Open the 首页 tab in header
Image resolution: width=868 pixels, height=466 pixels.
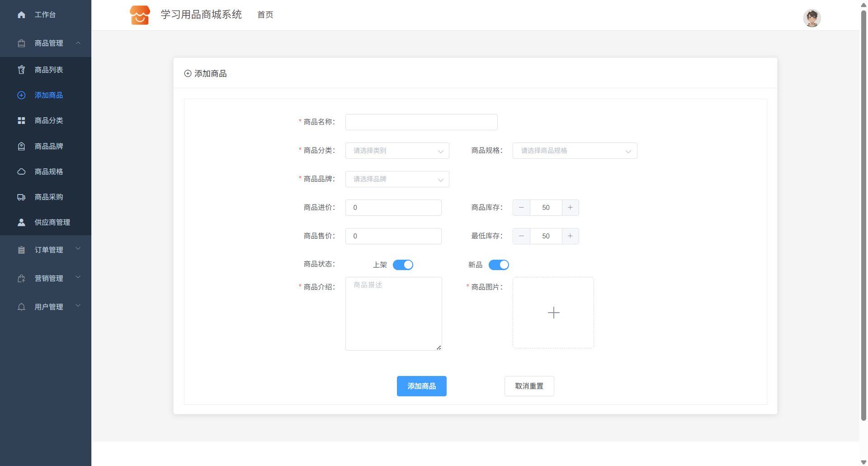265,15
